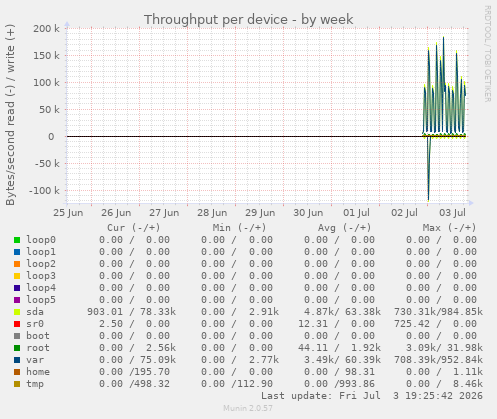Screen dimensions: 497x419
Task: Click the '-100 k' y-axis label
Action: pos(44,191)
